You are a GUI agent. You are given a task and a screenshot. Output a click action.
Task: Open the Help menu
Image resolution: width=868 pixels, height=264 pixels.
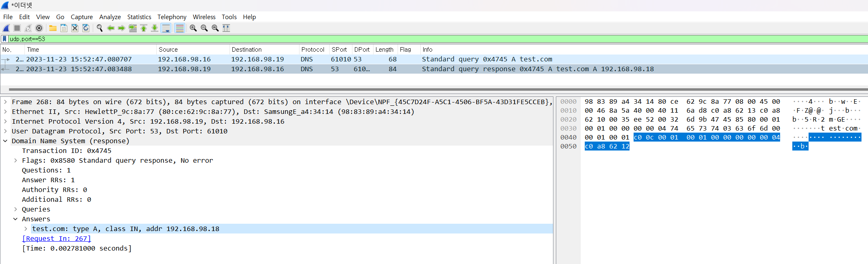(249, 17)
